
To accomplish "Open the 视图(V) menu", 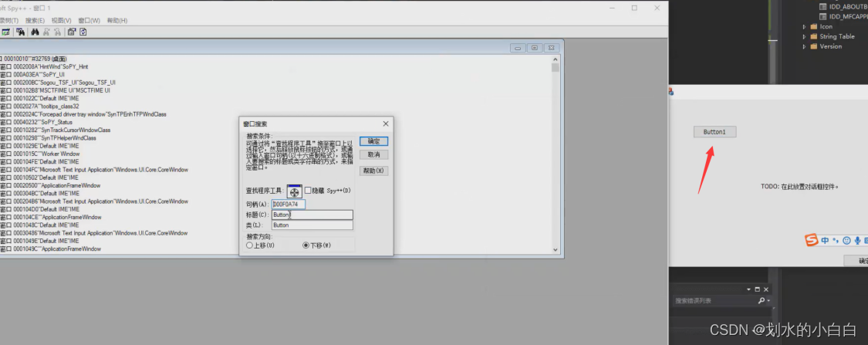I will pos(62,21).
